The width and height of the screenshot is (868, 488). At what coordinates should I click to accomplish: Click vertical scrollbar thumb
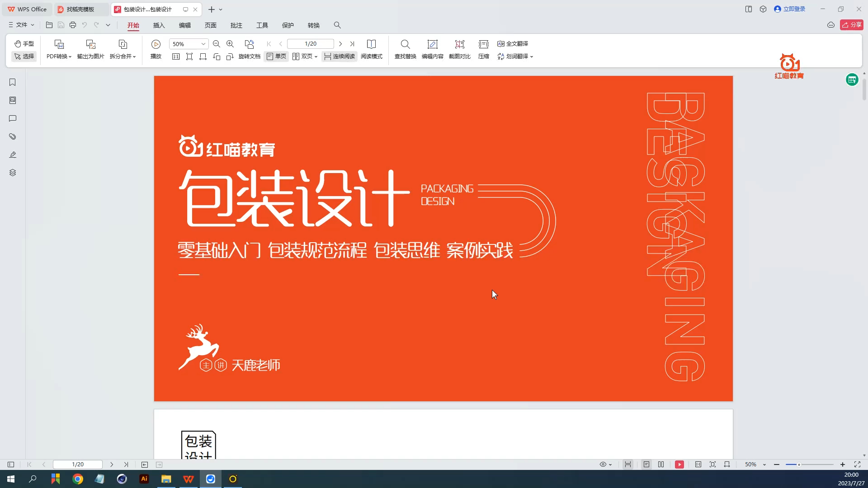[864, 89]
